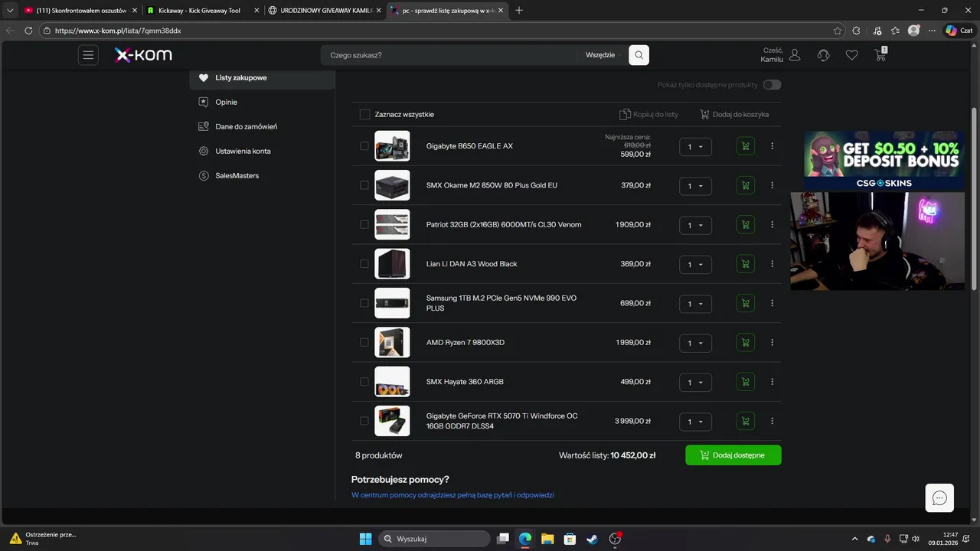Open Microsoft Edge from the taskbar
The image size is (980, 551).
[x=525, y=539]
